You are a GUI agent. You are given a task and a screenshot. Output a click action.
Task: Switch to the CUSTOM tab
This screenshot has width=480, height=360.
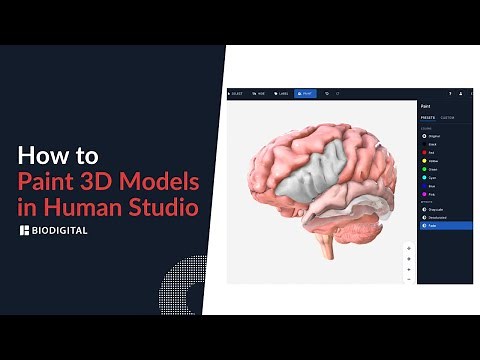tap(447, 118)
